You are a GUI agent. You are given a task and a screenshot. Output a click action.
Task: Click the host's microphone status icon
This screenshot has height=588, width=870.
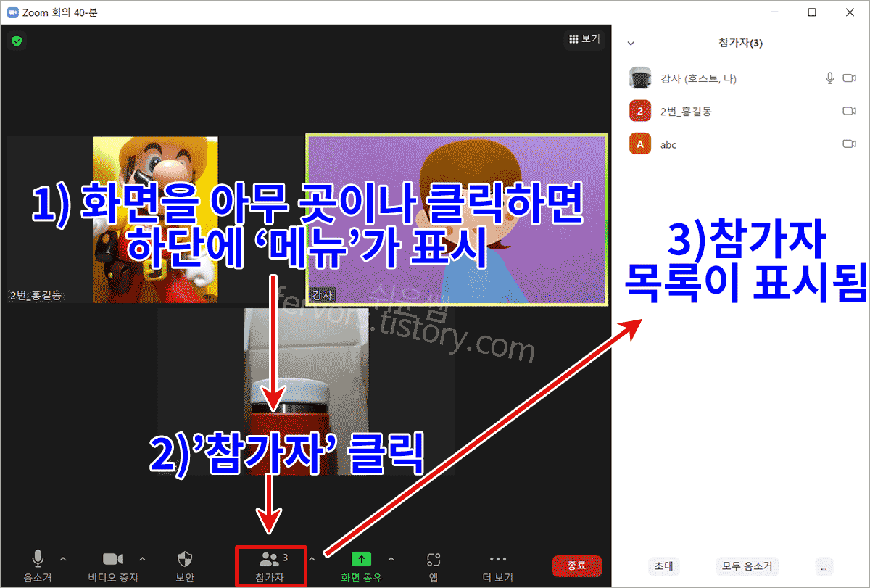(830, 78)
